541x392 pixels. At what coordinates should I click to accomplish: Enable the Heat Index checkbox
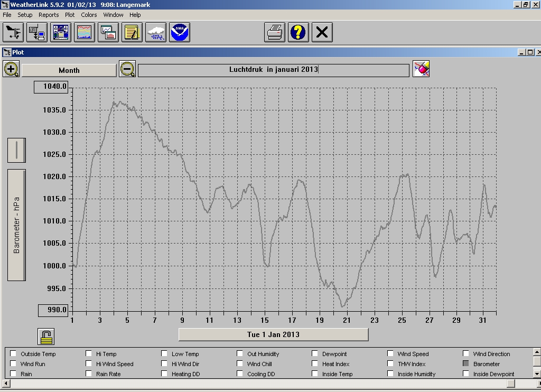315,363
